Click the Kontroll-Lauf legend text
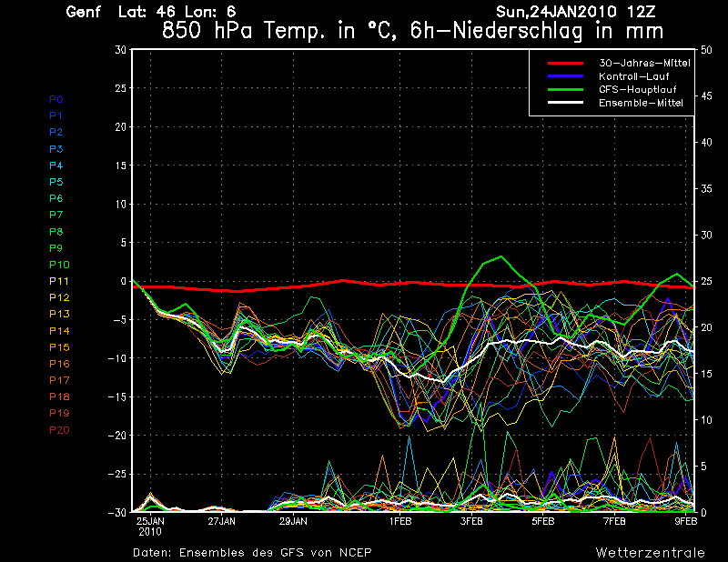728x562 pixels. (633, 76)
